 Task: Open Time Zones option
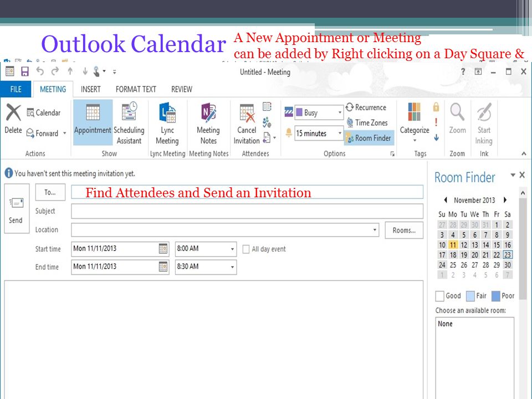(x=367, y=123)
